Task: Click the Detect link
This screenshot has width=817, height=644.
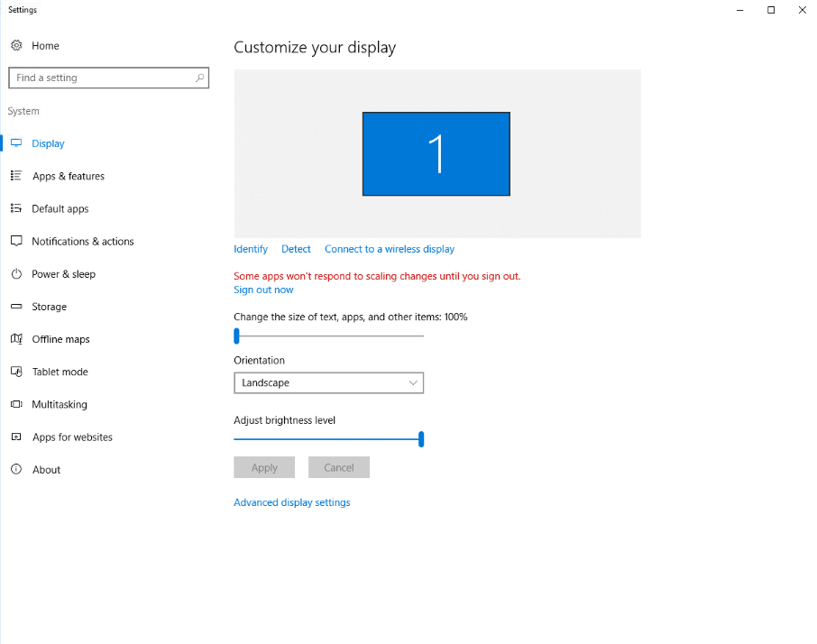Action: tap(296, 249)
